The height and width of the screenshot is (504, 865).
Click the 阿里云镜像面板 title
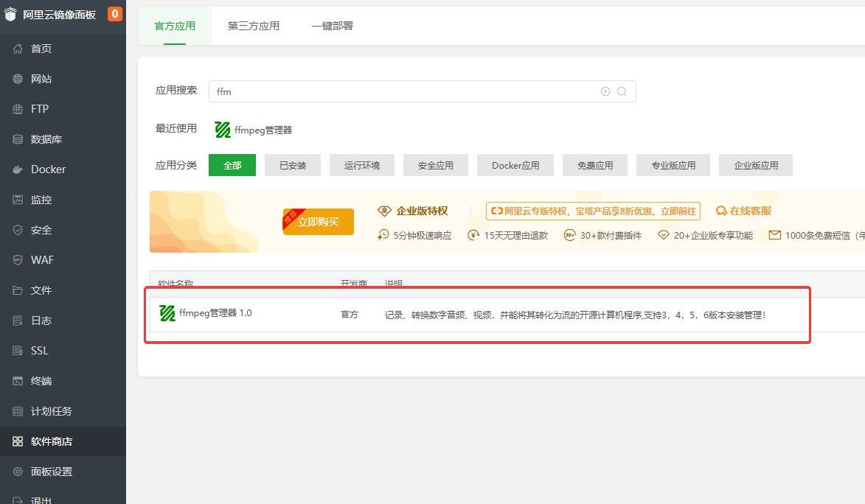point(60,15)
